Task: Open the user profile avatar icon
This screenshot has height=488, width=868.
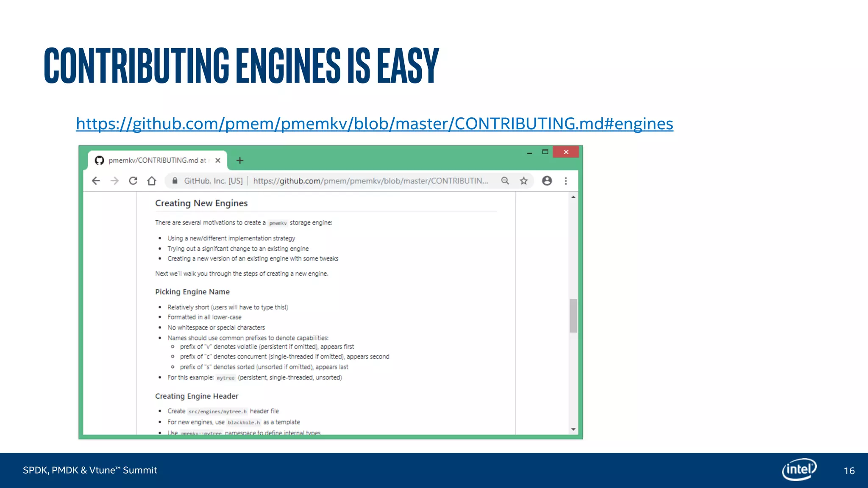Action: (x=547, y=181)
